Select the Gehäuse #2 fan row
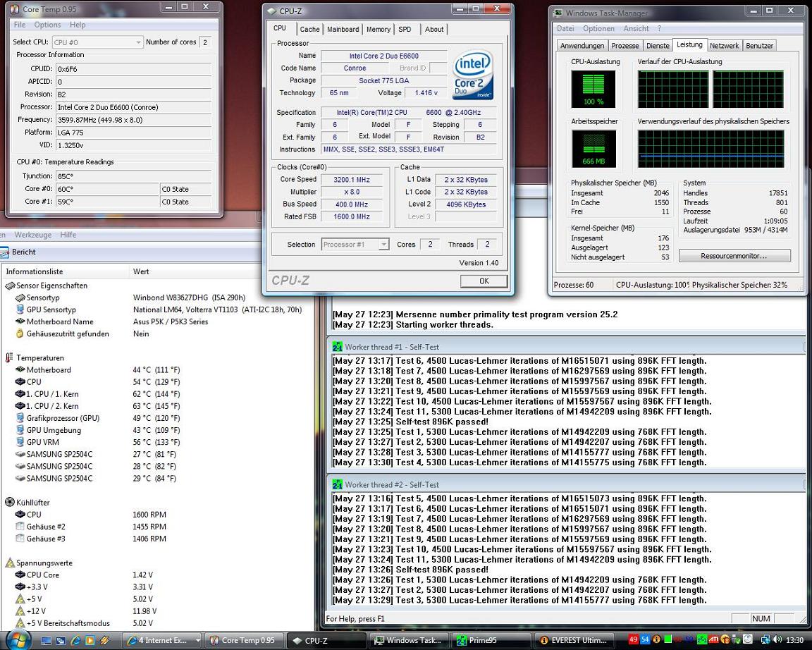 coord(91,527)
